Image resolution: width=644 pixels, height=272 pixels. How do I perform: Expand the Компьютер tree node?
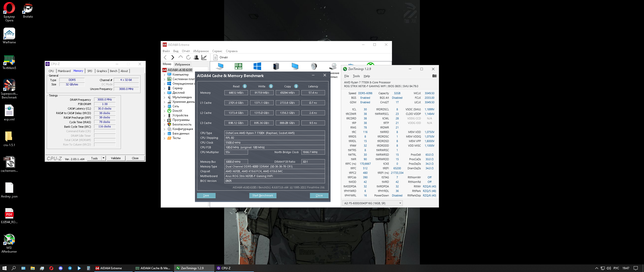[x=165, y=75]
